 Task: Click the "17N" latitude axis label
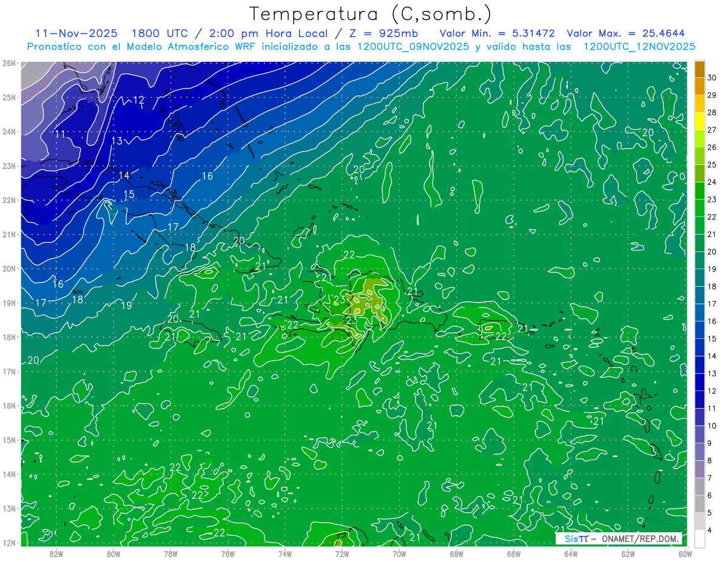tap(9, 371)
